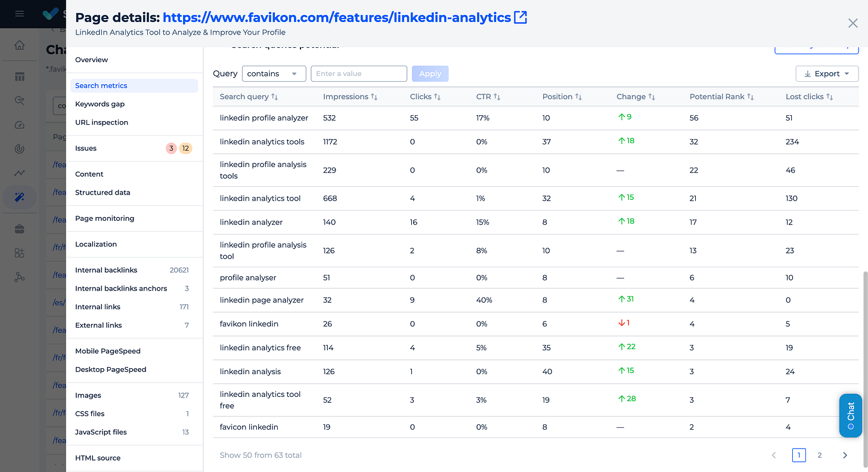868x472 pixels.
Task: Sort table by Clicks
Action: [437, 97]
